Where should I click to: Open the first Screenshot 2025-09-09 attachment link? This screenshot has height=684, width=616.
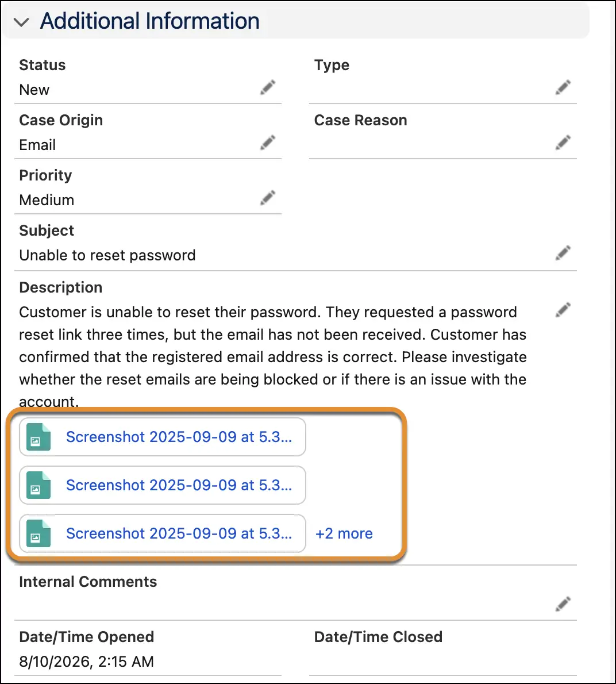(x=179, y=437)
